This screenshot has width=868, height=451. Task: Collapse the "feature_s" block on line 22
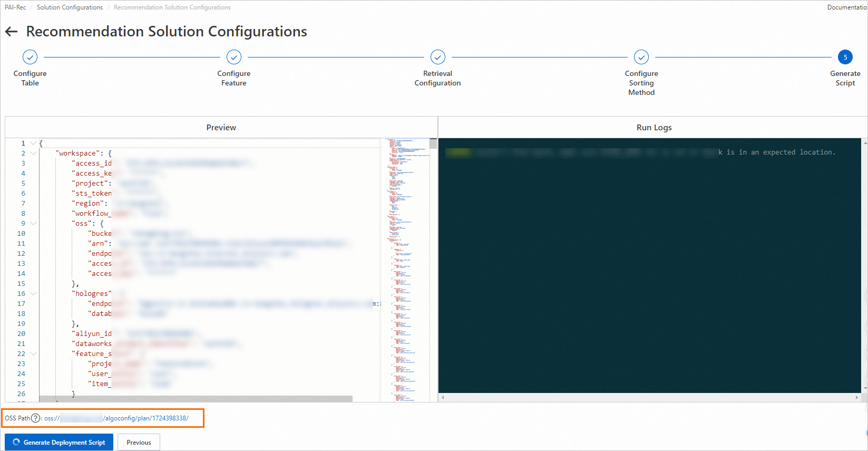point(34,354)
